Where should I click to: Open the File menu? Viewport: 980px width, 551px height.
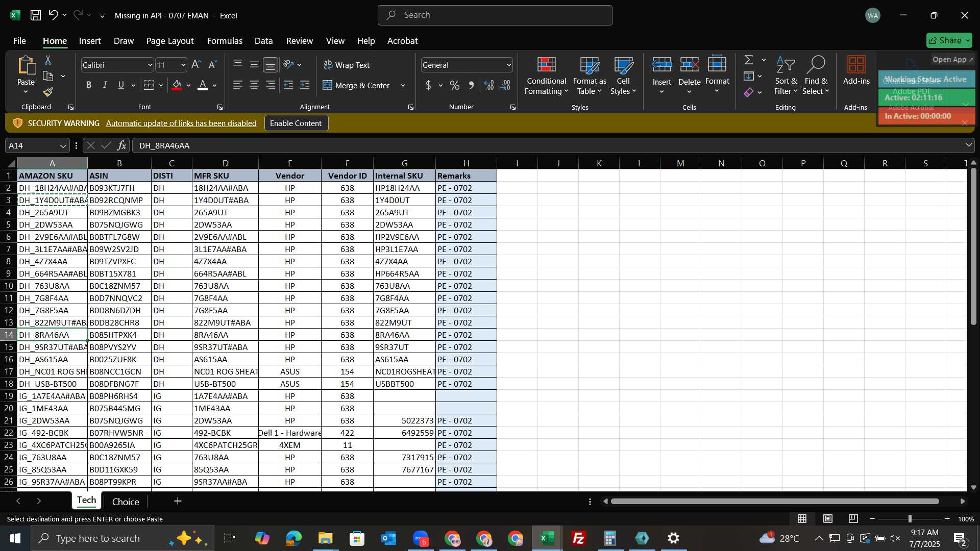19,41
